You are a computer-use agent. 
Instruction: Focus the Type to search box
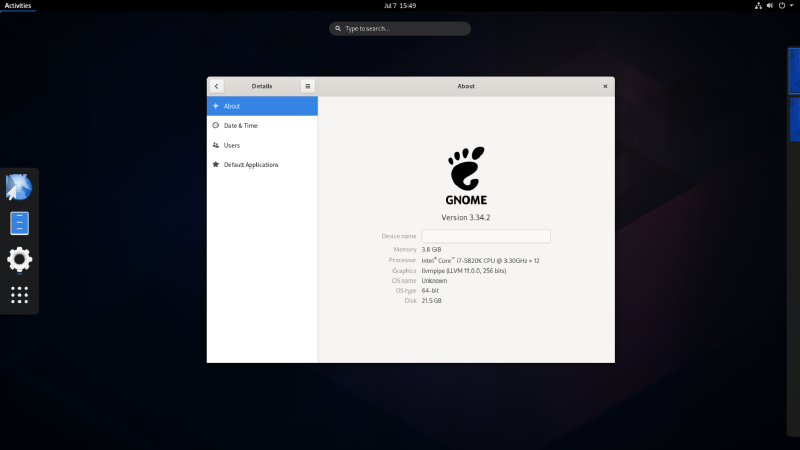pyautogui.click(x=400, y=29)
